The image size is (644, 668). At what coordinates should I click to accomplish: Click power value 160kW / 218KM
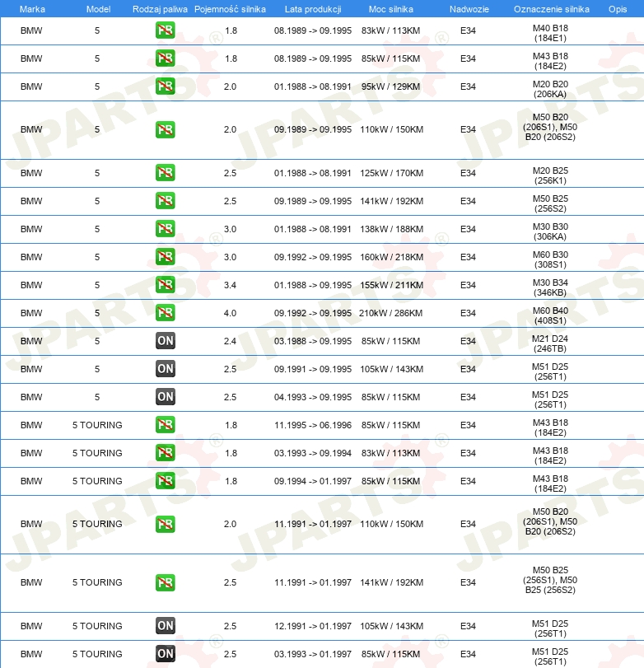pyautogui.click(x=391, y=257)
